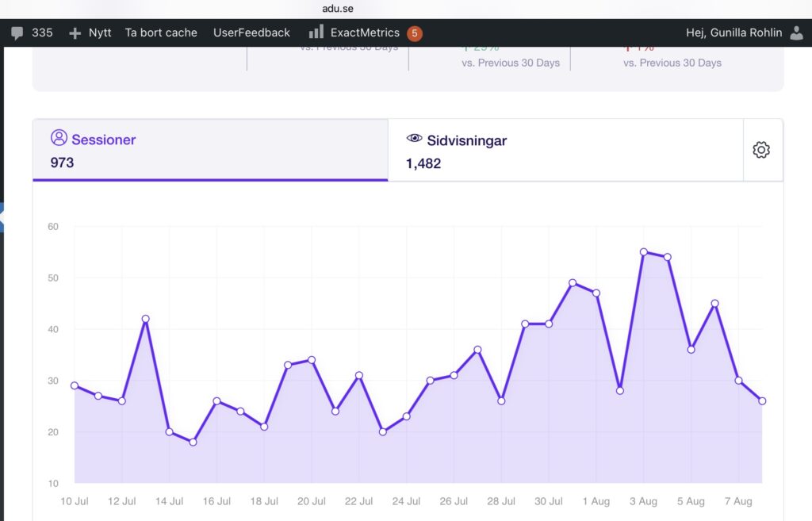Image resolution: width=812 pixels, height=521 pixels.
Task: Click the Sessioner user icon
Action: [x=59, y=138]
